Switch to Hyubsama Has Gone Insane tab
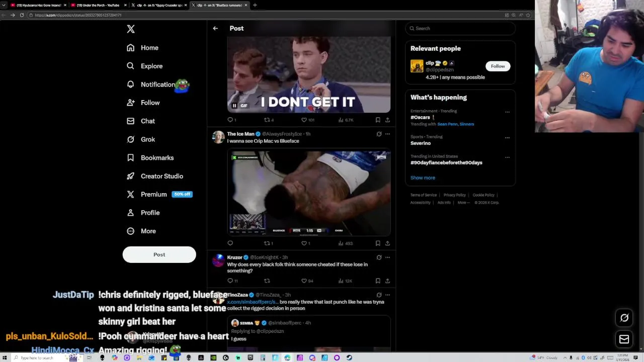Screen dimensions: 644x362 pos(38,5)
